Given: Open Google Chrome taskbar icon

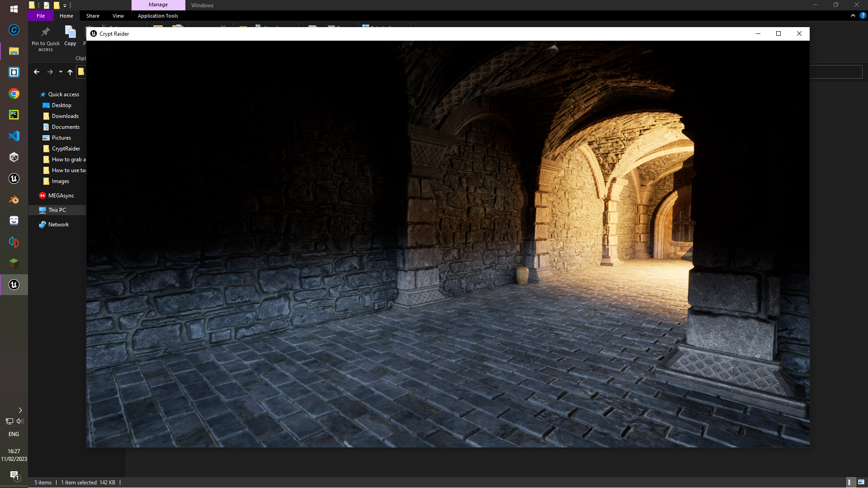Looking at the screenshot, I should coord(14,94).
